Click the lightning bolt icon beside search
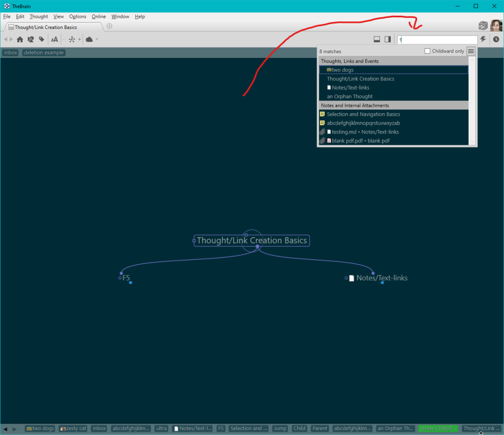 click(x=484, y=39)
